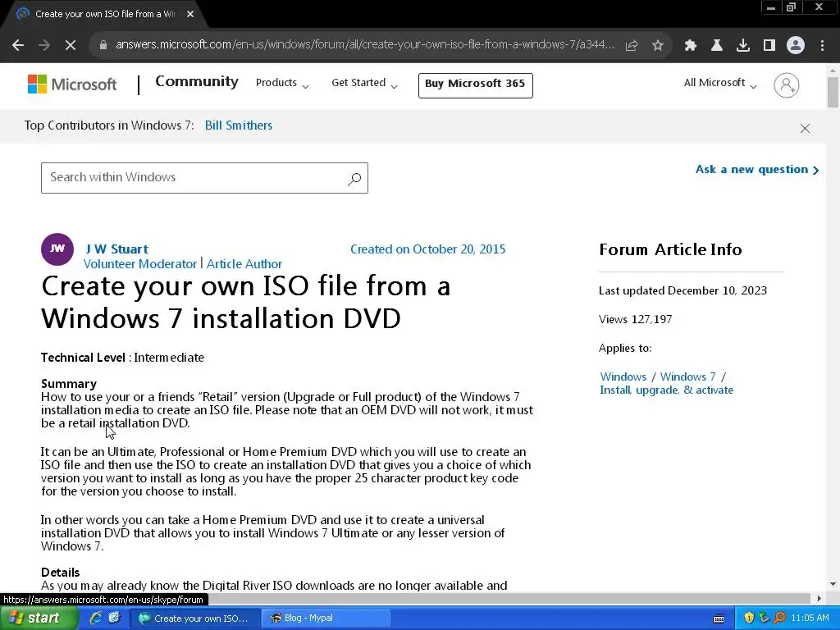This screenshot has width=840, height=630.
Task: Click the security shield tray icon
Action: point(749,618)
